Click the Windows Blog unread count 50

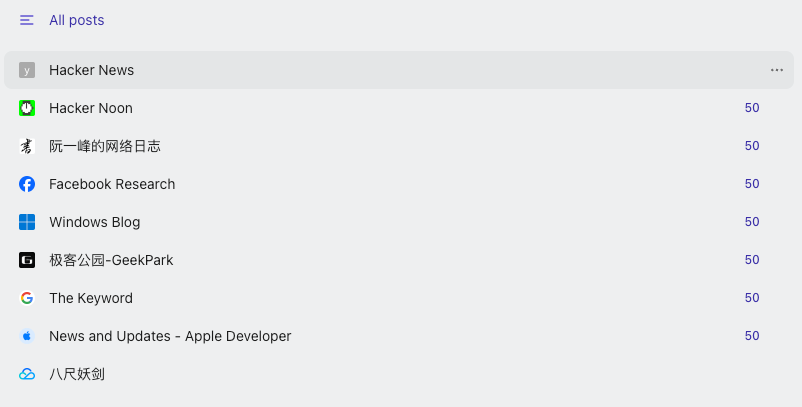[x=752, y=222]
